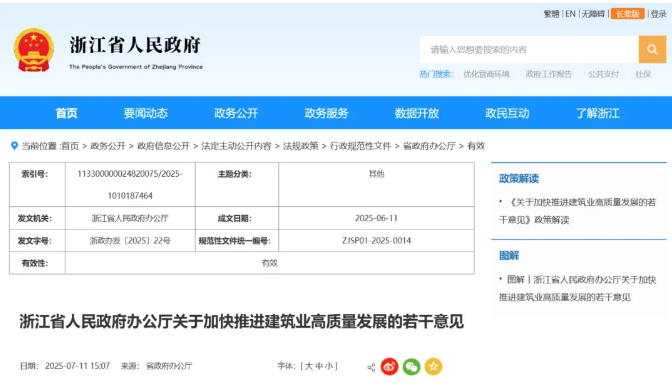Click the publish time 2025-07-11 15:07

pyautogui.click(x=78, y=366)
